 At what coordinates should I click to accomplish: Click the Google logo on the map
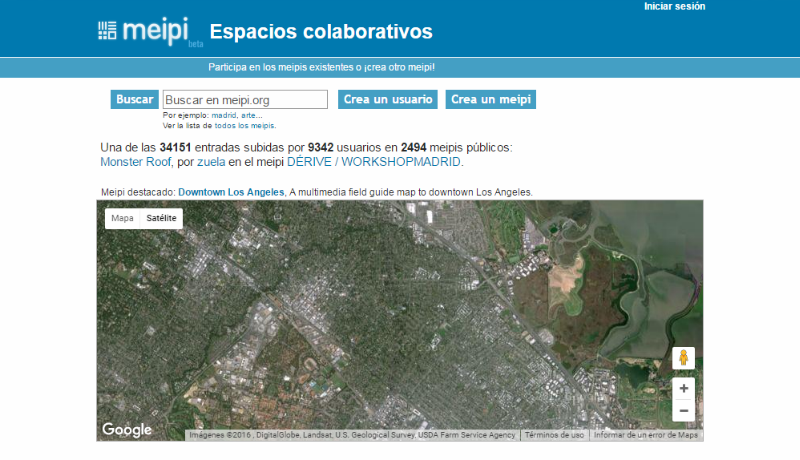(x=127, y=430)
